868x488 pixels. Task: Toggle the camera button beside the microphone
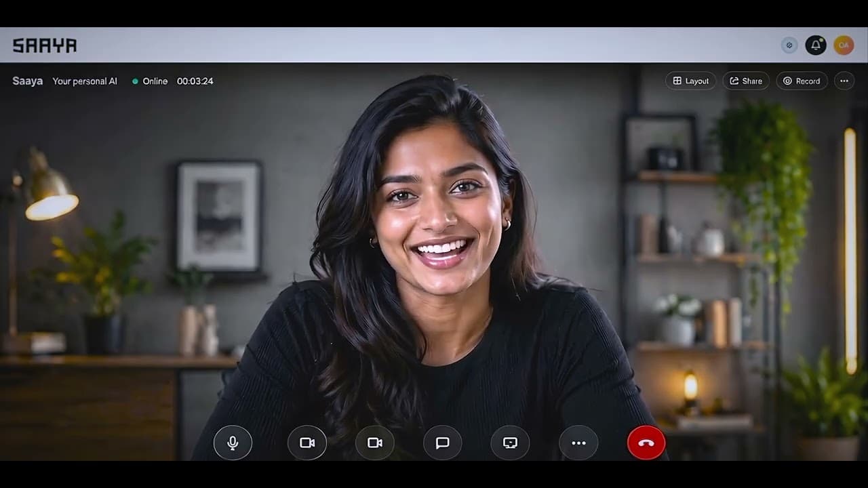pyautogui.click(x=307, y=443)
